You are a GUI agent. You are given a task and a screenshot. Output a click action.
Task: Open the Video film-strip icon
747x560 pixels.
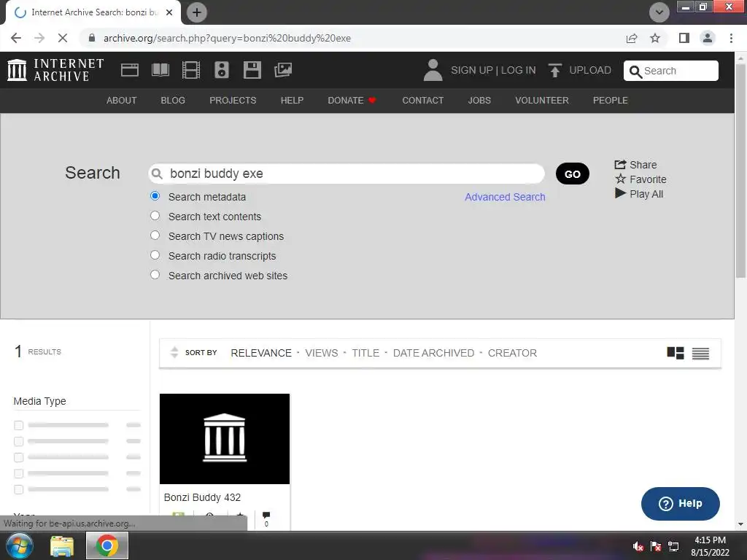(x=191, y=70)
